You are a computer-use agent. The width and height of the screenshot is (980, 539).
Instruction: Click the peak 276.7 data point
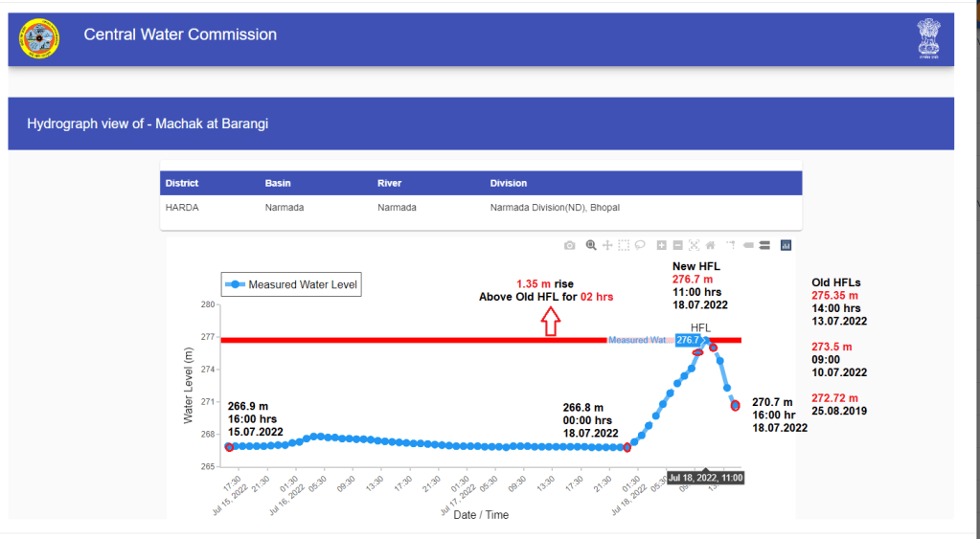point(706,340)
